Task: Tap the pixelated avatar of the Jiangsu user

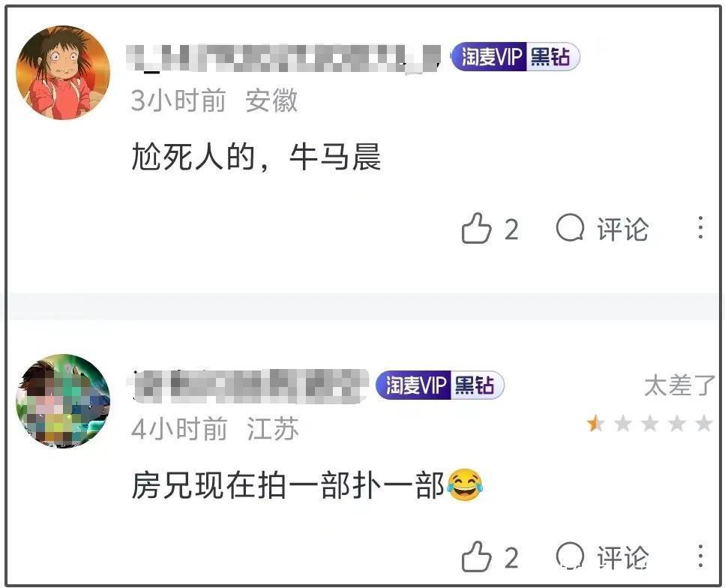Action: [63, 400]
